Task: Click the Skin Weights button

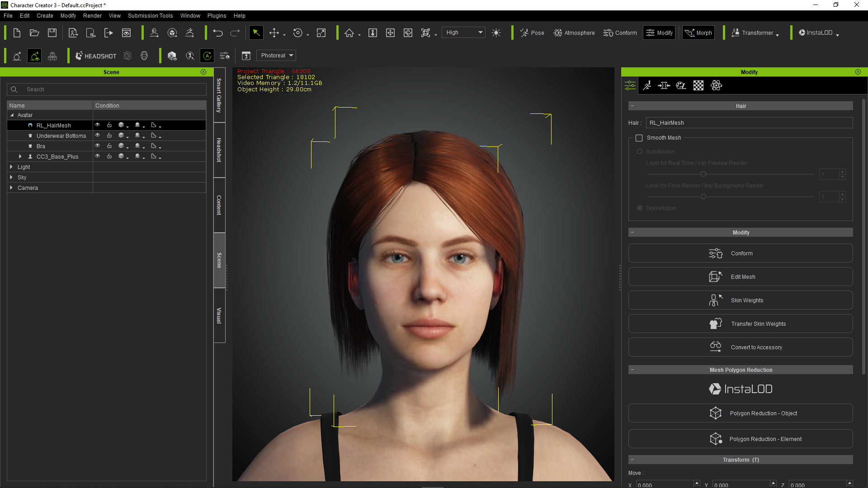Action: click(x=741, y=300)
